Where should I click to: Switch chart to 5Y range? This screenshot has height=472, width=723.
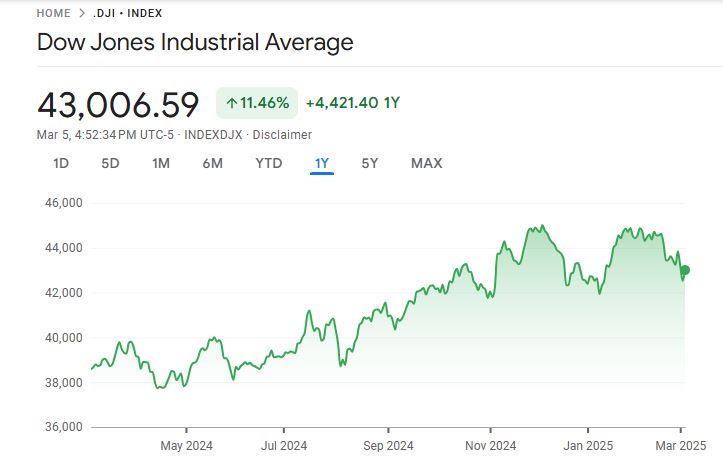(370, 163)
